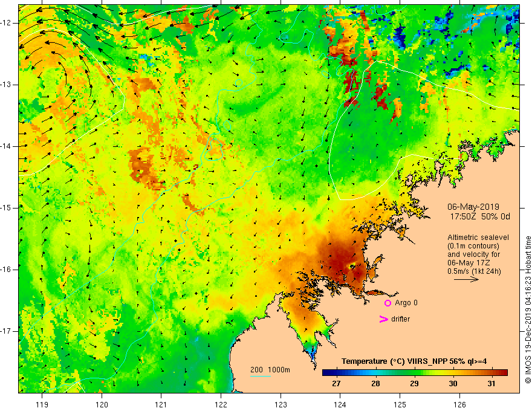Click the longitude label 119
Screen dimensions: 532x411
click(42, 404)
